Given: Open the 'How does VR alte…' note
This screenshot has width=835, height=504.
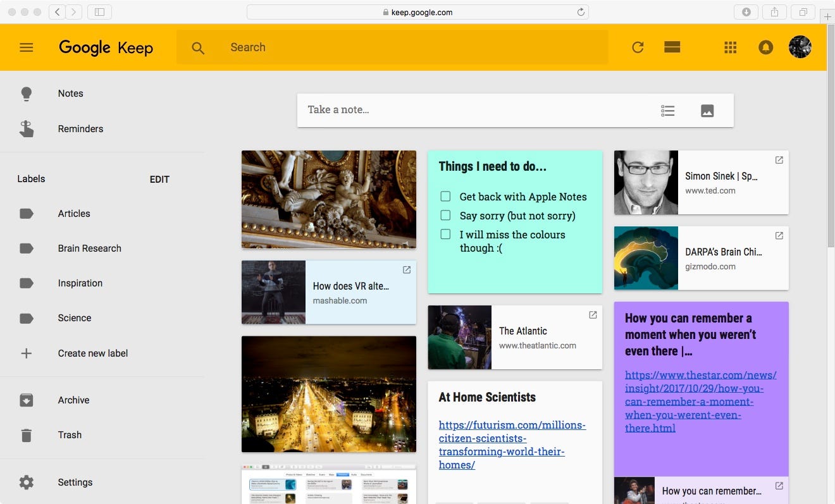Looking at the screenshot, I should coord(329,293).
